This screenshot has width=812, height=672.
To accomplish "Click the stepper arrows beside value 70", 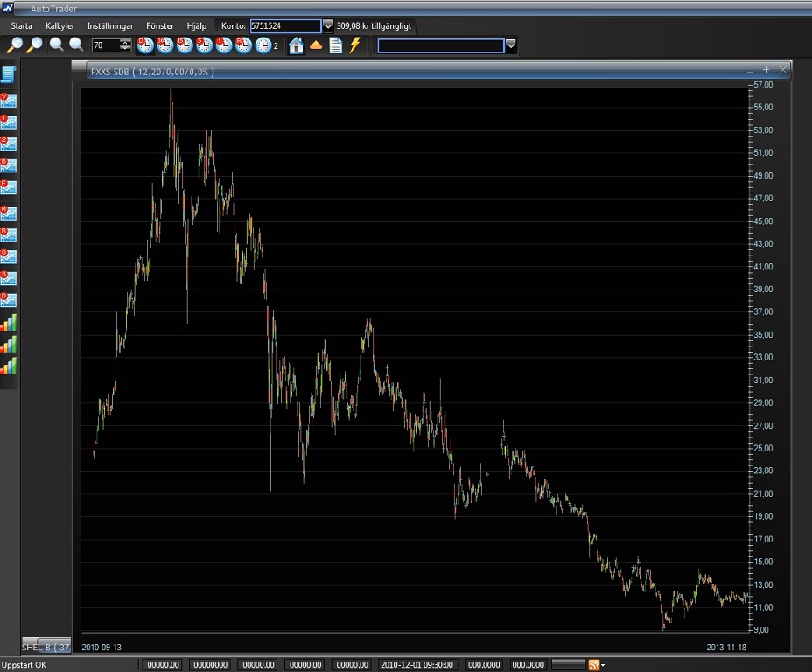I will 126,45.
